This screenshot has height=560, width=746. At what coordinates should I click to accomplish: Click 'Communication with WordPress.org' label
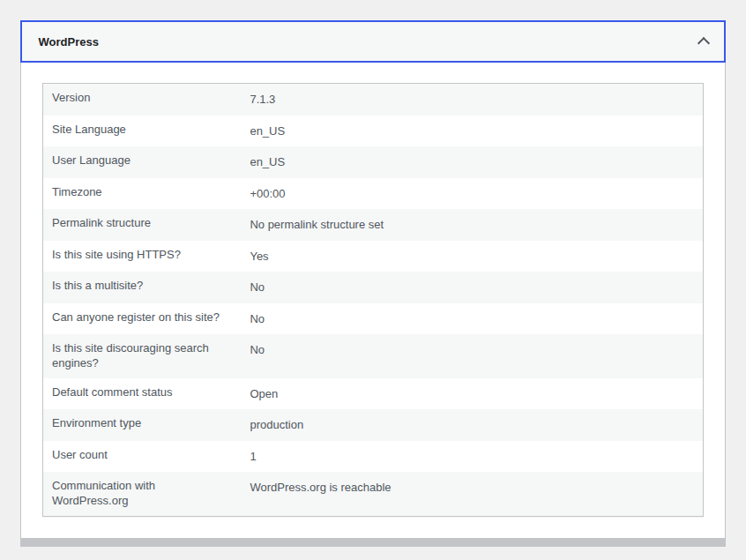coord(104,493)
